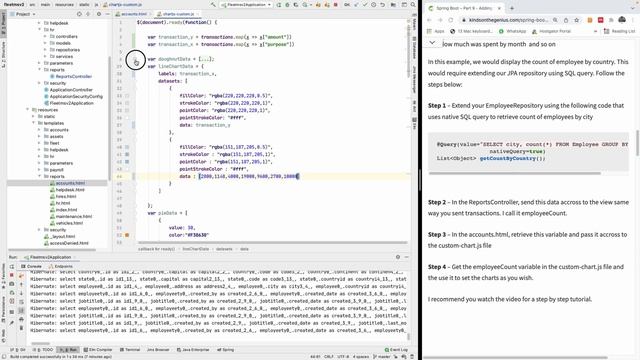640x360 pixels.
Task: Expand the security folder in project tree
Action: pyautogui.click(x=40, y=83)
